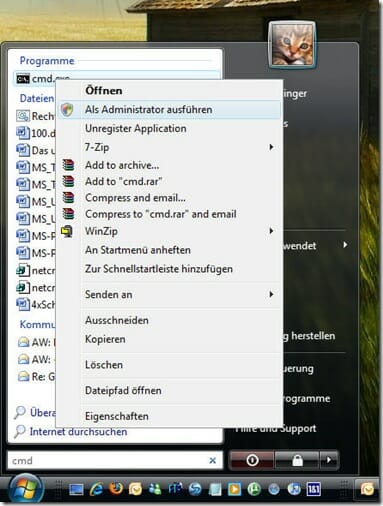This screenshot has width=383, height=506.
Task: Click the Show Desktop icon in the quick launch bar
Action: (76, 489)
